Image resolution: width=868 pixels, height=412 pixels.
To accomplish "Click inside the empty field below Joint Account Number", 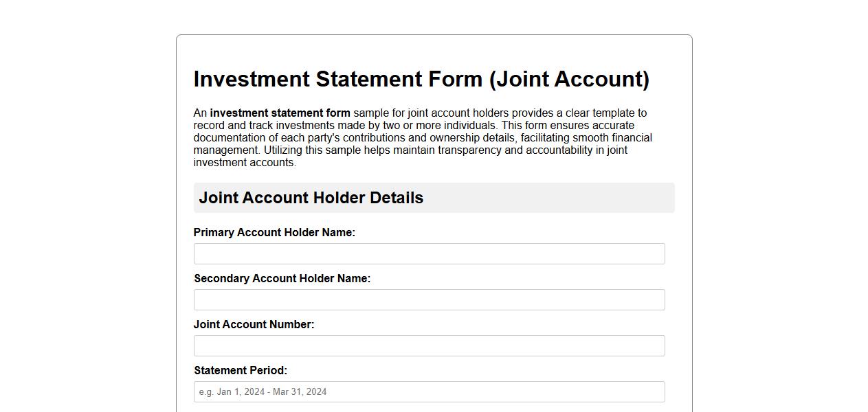I will point(429,345).
